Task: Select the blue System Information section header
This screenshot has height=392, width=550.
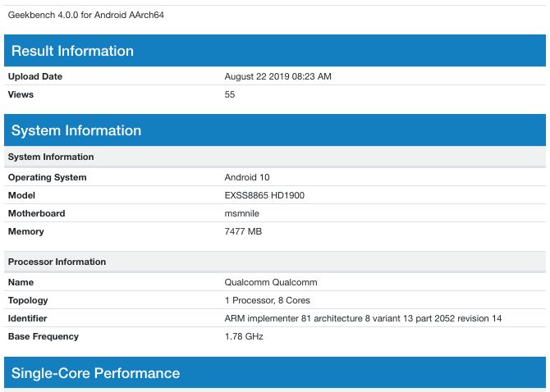Action: coord(76,130)
